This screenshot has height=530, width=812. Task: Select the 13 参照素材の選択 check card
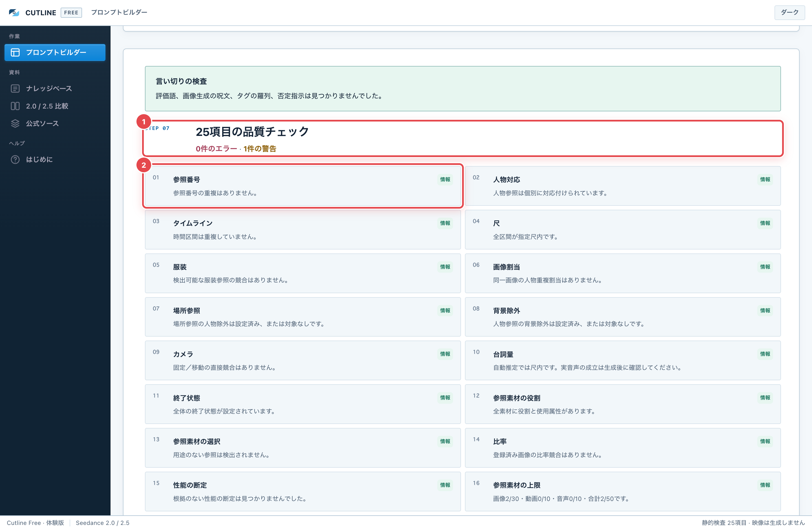303,448
